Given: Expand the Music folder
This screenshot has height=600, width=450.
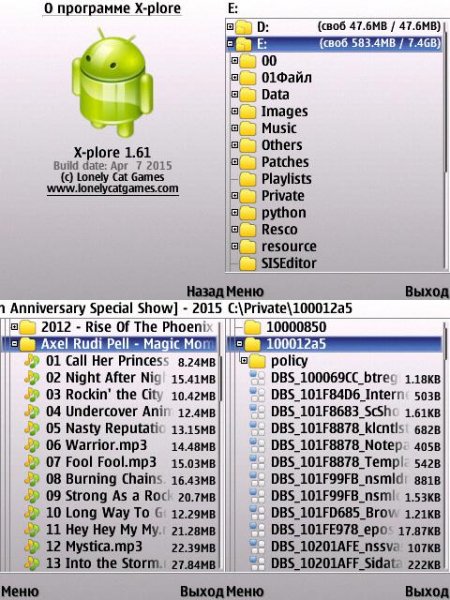Looking at the screenshot, I should [235, 128].
